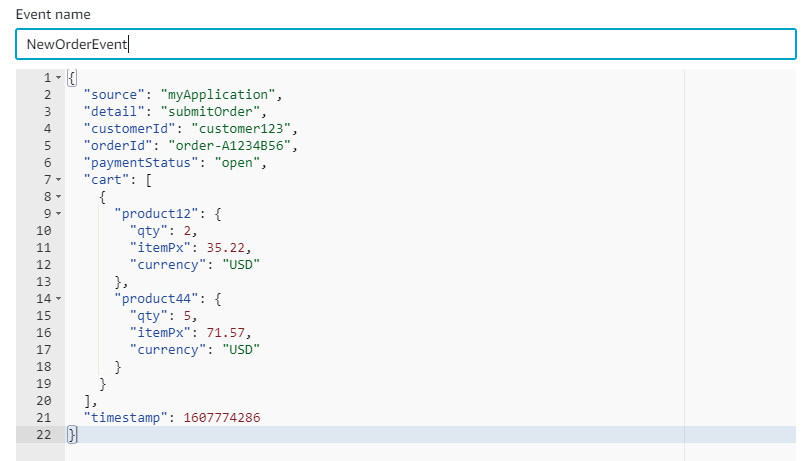Click the closing brace on line 22
810x461 pixels.
click(x=71, y=434)
